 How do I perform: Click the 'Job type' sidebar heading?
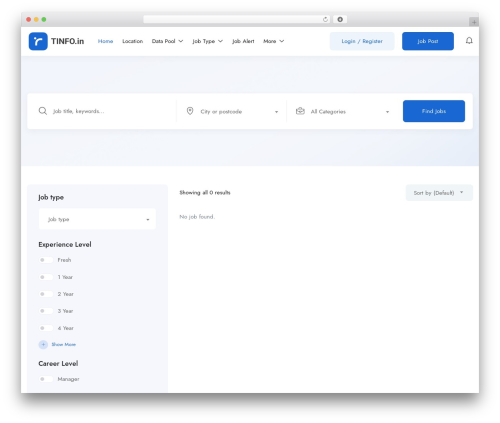[x=51, y=197]
